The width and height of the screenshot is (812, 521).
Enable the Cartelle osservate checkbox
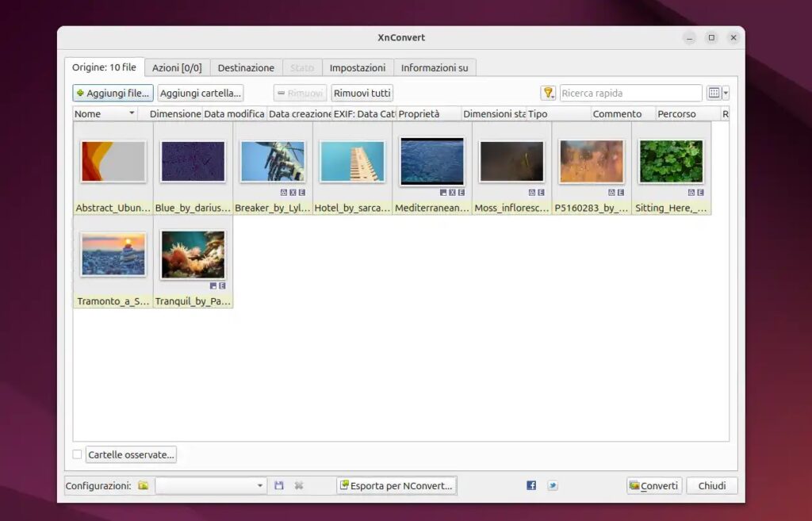(x=77, y=454)
